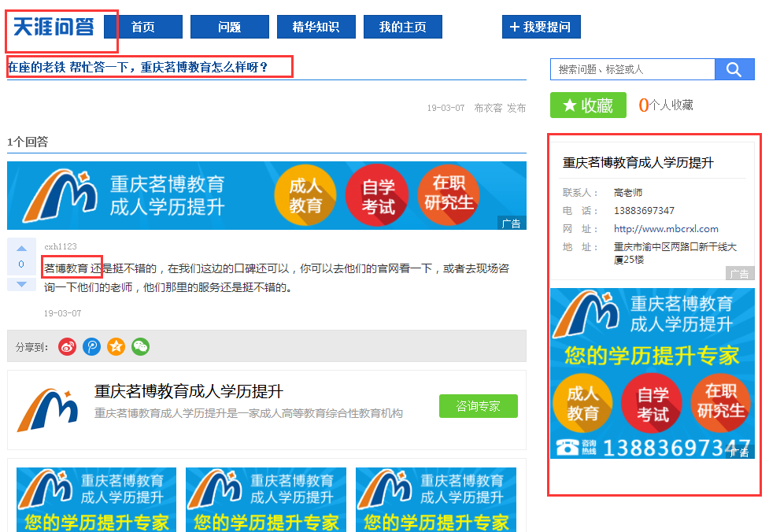Switch to the 精华知识 tab
This screenshot has width=769, height=532.
coord(316,27)
